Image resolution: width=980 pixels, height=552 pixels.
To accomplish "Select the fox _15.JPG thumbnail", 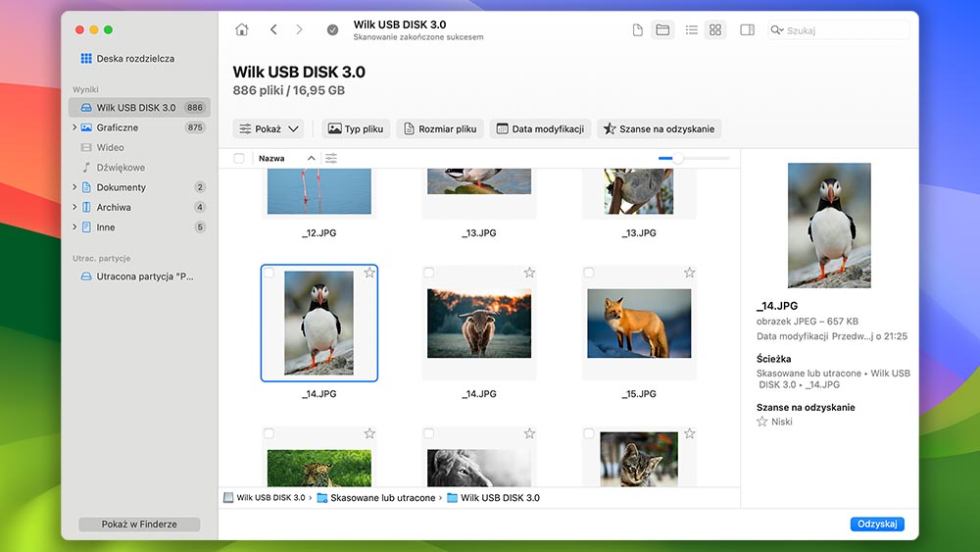I will point(639,324).
